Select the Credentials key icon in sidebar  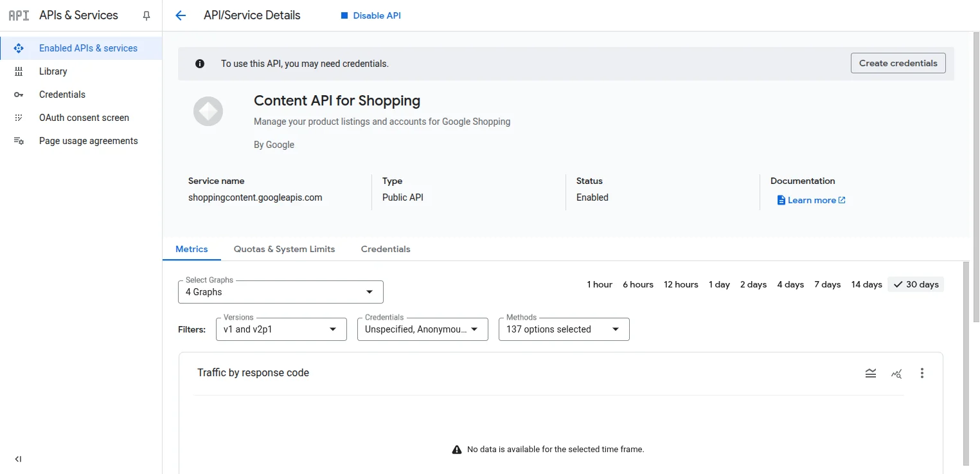tap(19, 95)
